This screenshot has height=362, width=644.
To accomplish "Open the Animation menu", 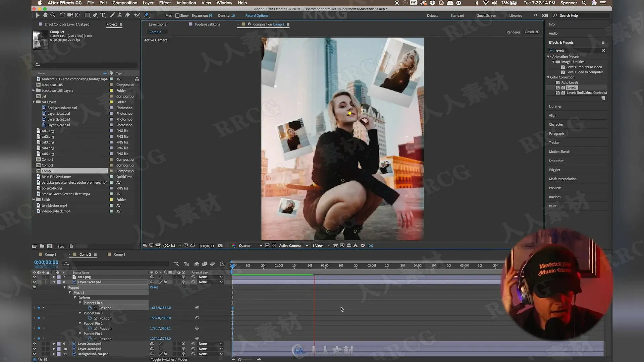I will pos(186,3).
